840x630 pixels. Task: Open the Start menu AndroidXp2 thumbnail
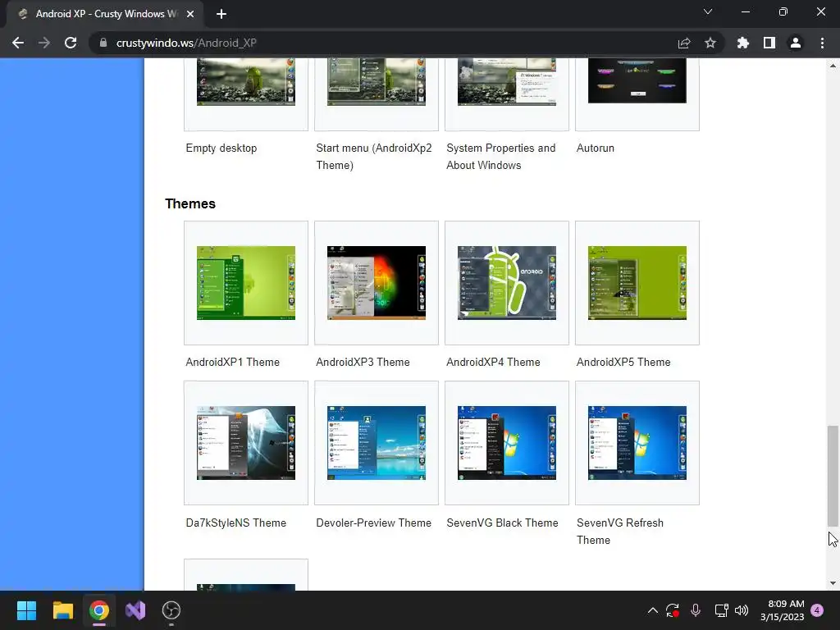click(376, 81)
